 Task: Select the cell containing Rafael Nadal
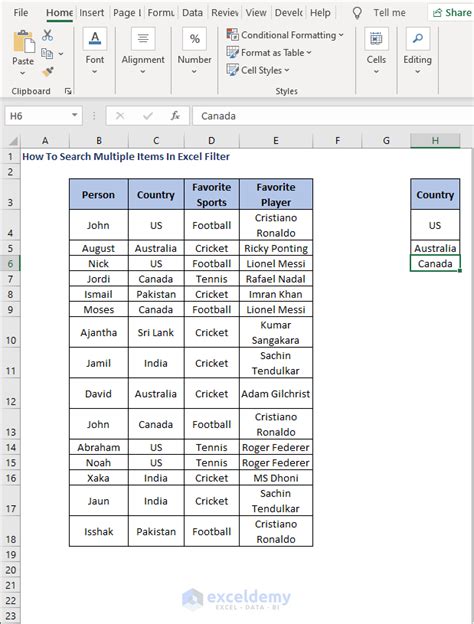[x=276, y=279]
